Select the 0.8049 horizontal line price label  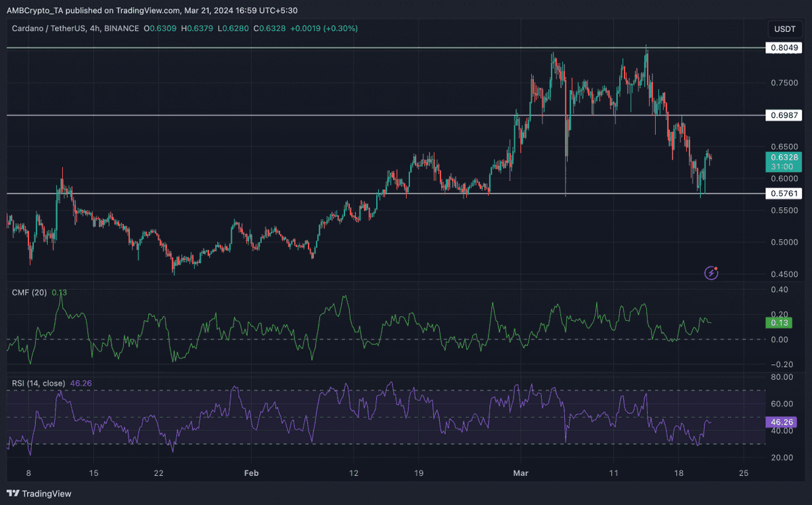point(783,48)
